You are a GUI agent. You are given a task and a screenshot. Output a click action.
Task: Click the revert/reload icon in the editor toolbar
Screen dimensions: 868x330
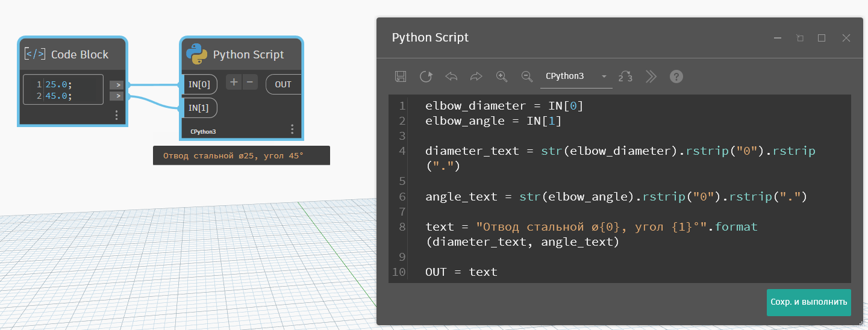pyautogui.click(x=426, y=76)
